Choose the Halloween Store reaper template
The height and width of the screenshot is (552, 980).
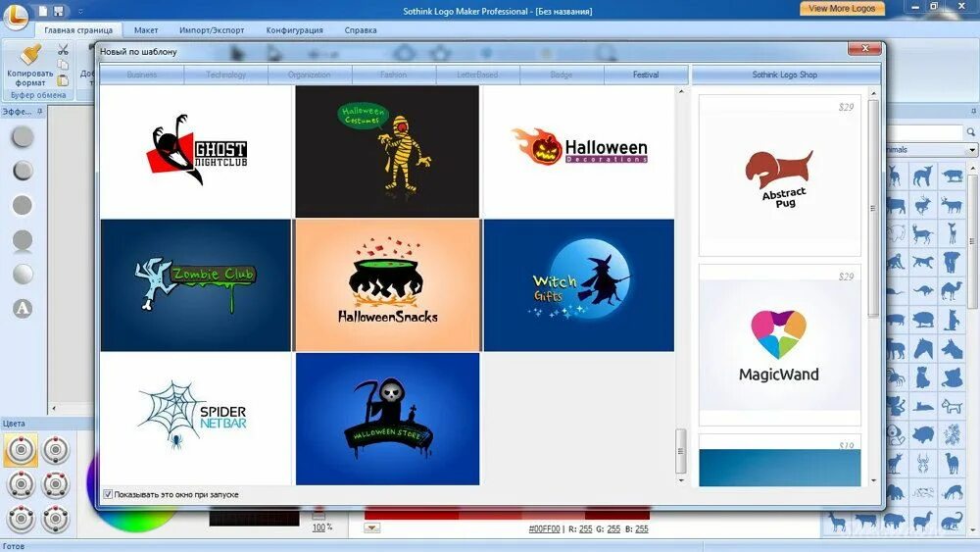[387, 419]
